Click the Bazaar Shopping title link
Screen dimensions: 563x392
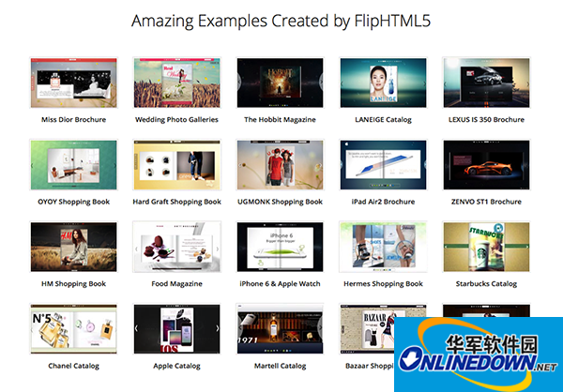370,366
